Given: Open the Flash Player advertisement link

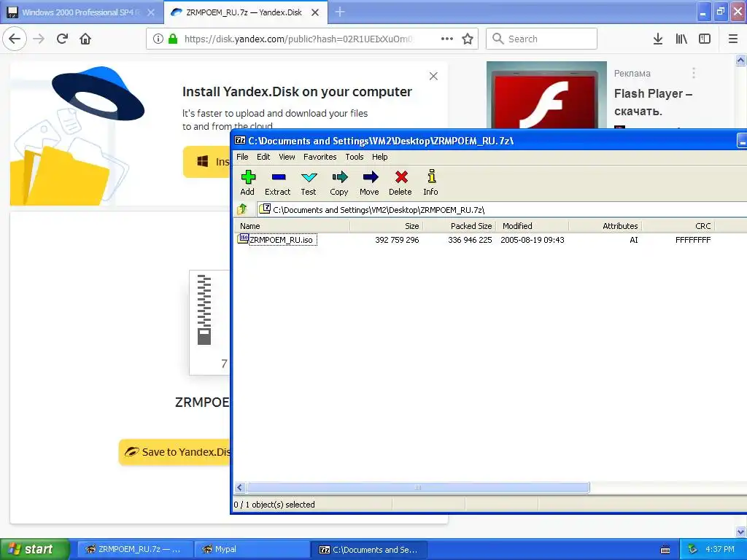Looking at the screenshot, I should click(653, 102).
